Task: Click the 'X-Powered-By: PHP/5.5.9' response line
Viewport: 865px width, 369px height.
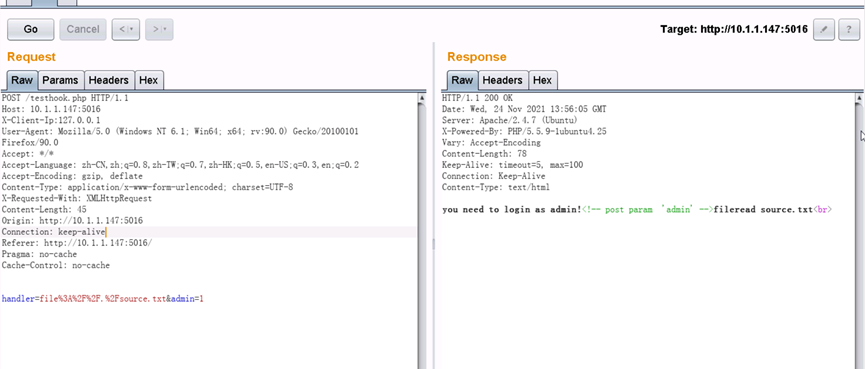Action: (524, 131)
